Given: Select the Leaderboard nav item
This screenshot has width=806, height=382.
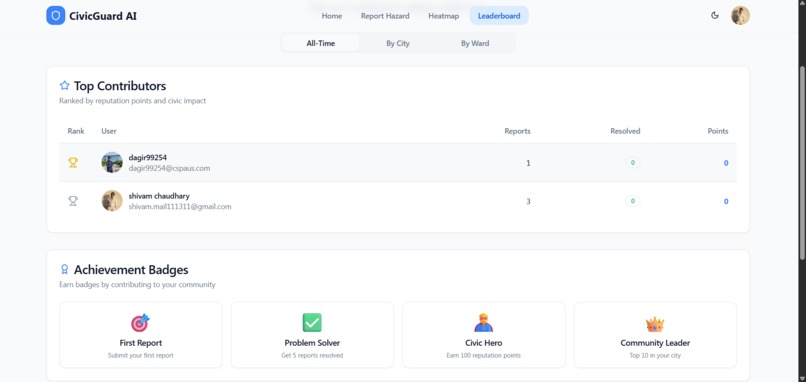Looking at the screenshot, I should coord(499,16).
